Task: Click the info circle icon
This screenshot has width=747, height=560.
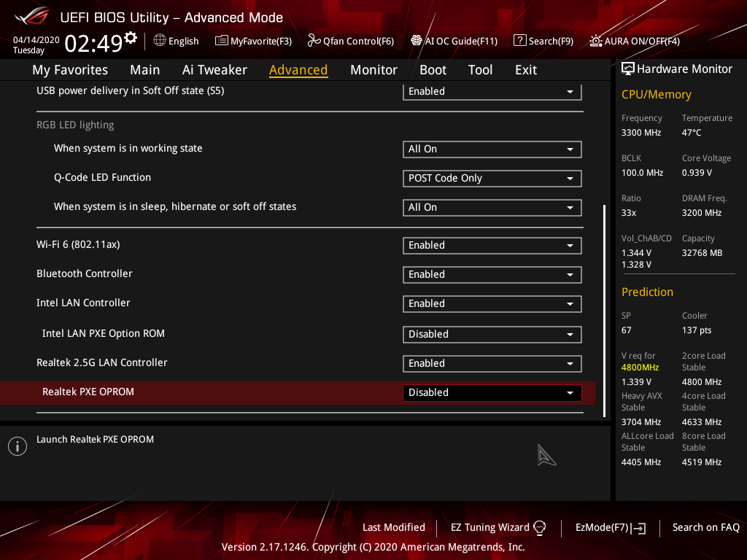Action: pyautogui.click(x=18, y=446)
